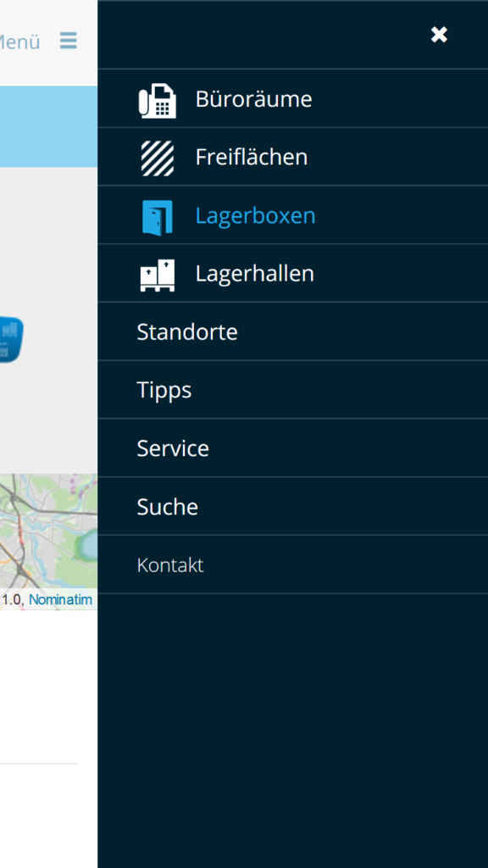Image resolution: width=488 pixels, height=868 pixels.
Task: Select the Freiflächen menu item
Action: click(x=292, y=157)
